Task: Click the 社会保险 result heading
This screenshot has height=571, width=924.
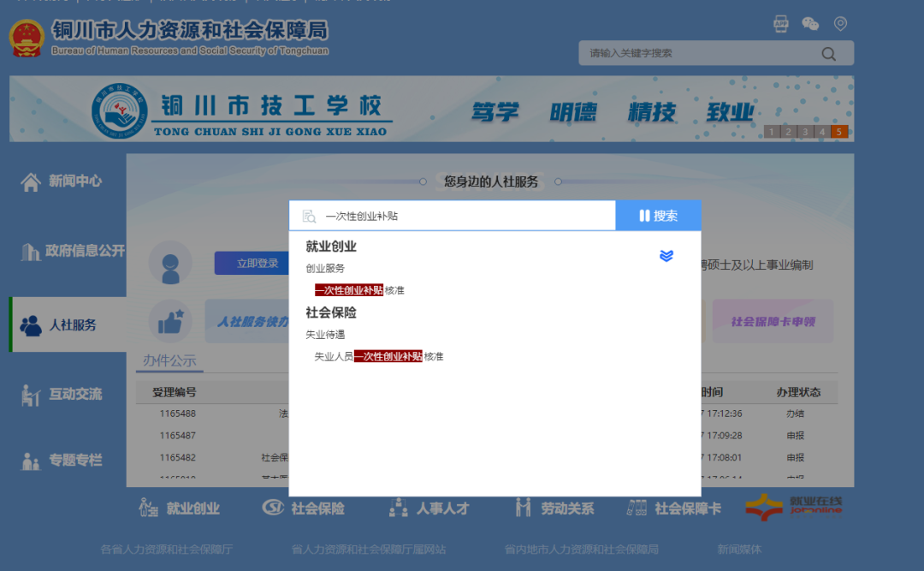Action: [x=331, y=312]
